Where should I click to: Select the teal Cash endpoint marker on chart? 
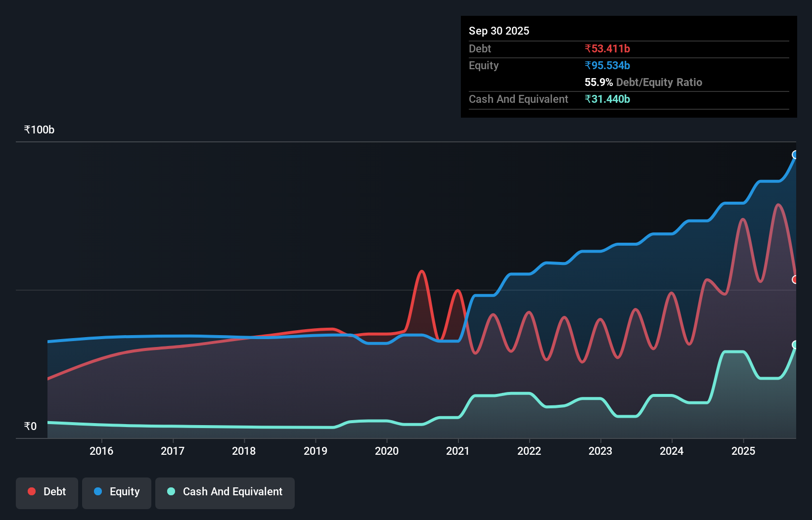(795, 345)
